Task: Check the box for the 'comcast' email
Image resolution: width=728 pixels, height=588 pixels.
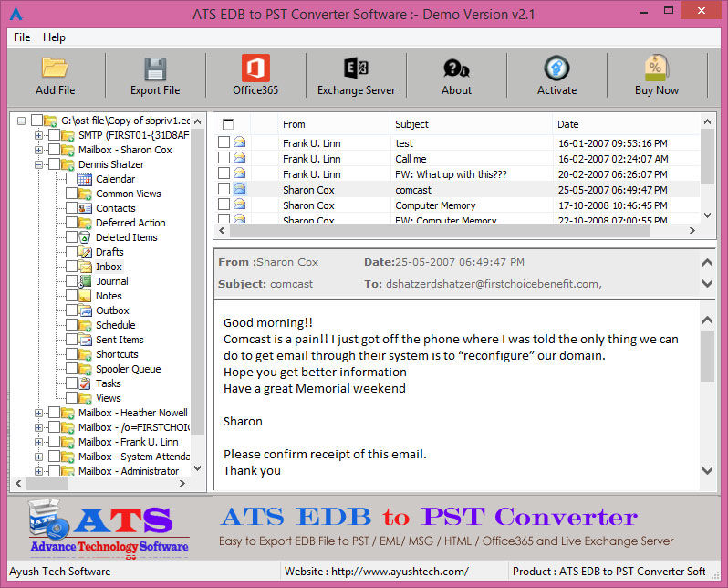Action: pos(224,189)
